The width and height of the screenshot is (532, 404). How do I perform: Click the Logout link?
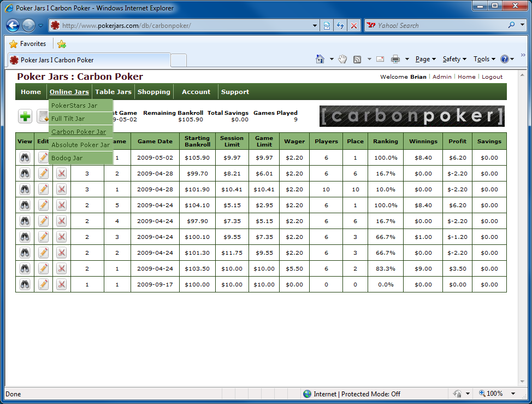point(492,77)
